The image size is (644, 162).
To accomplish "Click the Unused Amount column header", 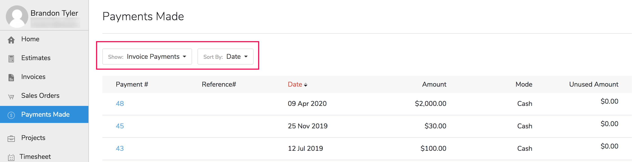I will click(x=594, y=84).
